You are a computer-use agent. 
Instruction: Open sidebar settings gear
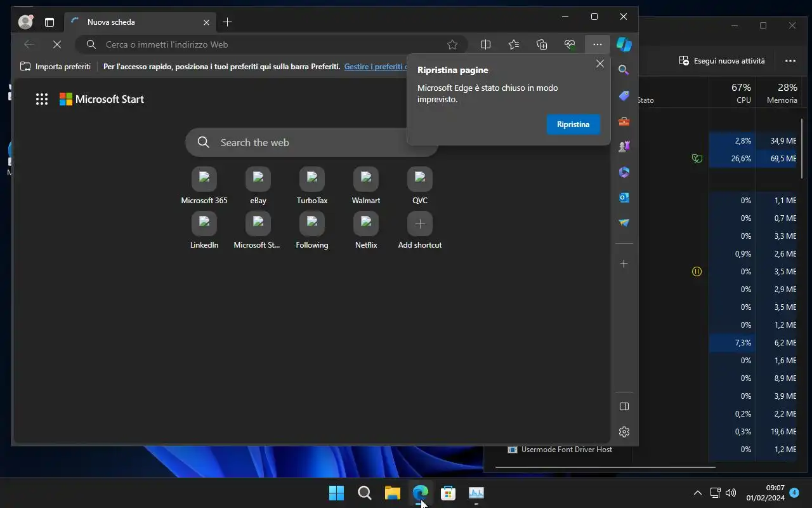[x=624, y=432]
